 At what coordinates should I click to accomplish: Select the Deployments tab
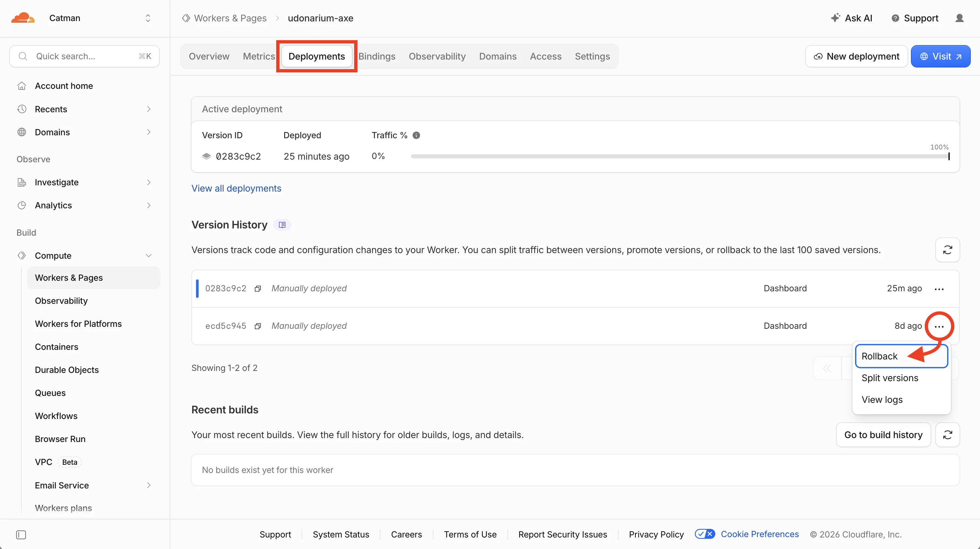[x=316, y=56]
